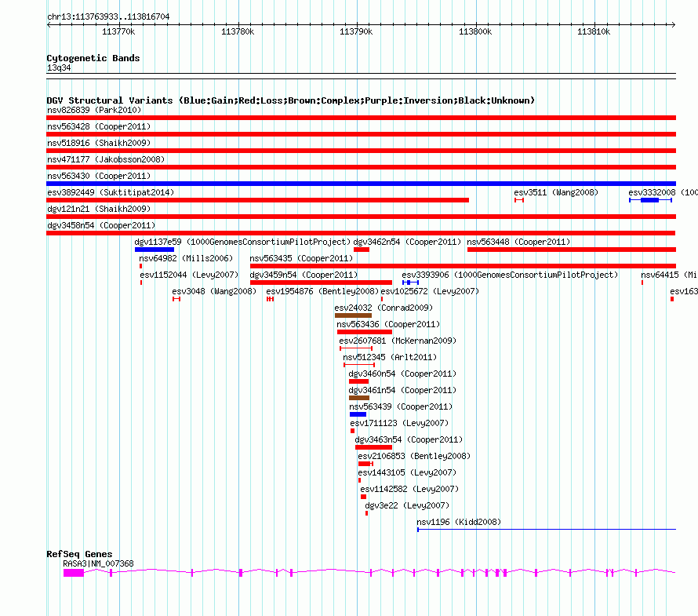The image size is (698, 616).
Task: Click the chr13:113763933..113816704 region label
Action: (108, 17)
